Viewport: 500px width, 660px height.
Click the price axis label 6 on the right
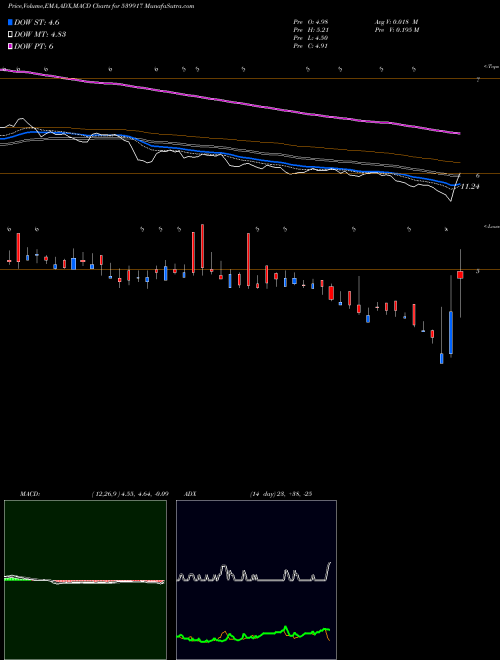click(478, 176)
